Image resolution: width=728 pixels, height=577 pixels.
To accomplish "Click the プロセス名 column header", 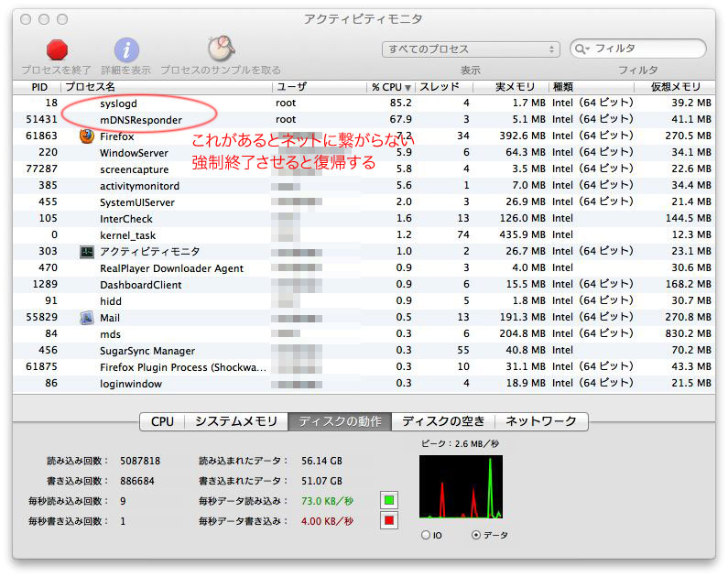I will [x=167, y=87].
